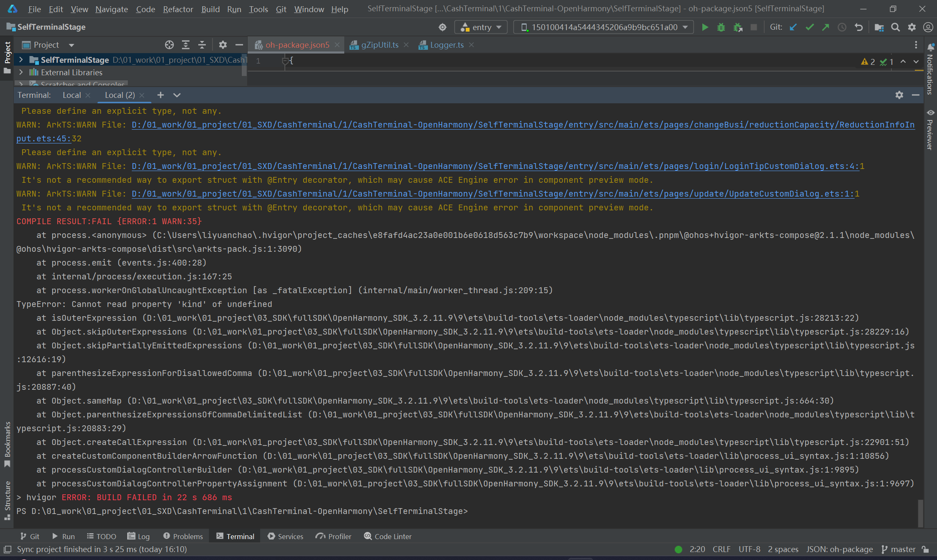Open device selector 150100414a5444345206a9b9bc651a00

(603, 27)
